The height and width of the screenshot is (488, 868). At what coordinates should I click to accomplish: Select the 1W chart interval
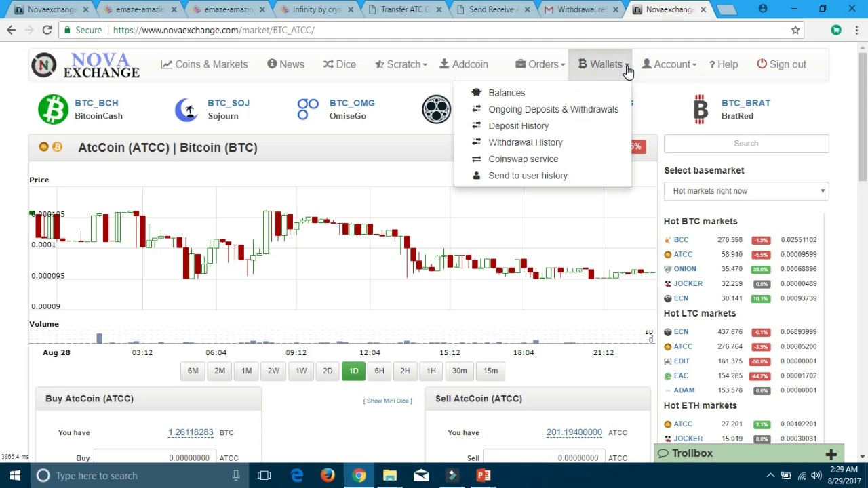(301, 371)
